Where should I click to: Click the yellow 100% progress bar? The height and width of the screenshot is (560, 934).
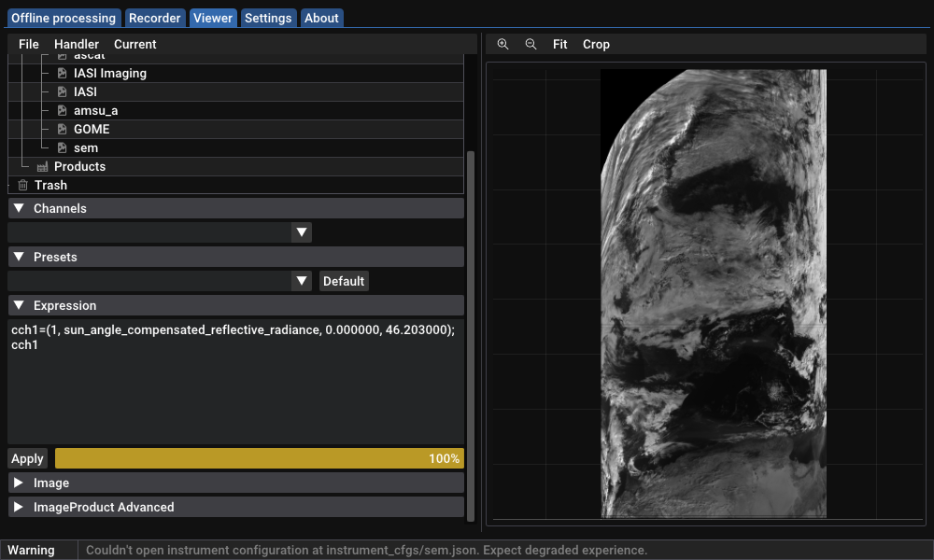click(x=259, y=458)
